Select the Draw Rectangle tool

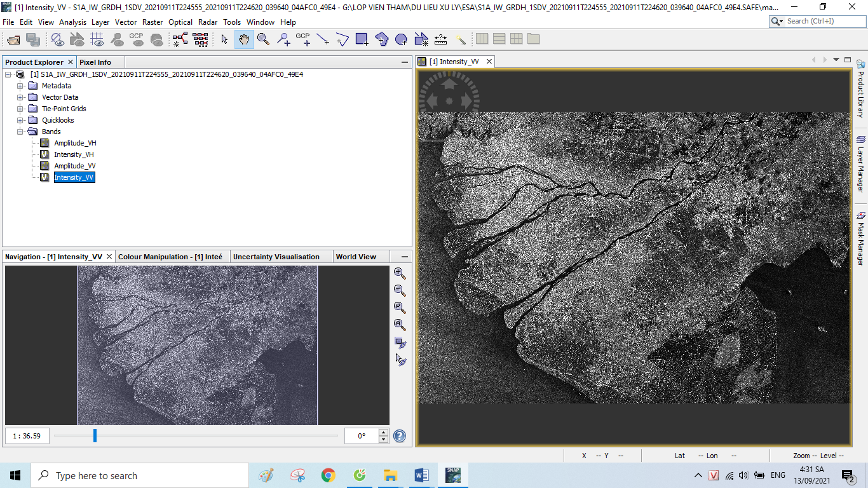click(x=362, y=39)
